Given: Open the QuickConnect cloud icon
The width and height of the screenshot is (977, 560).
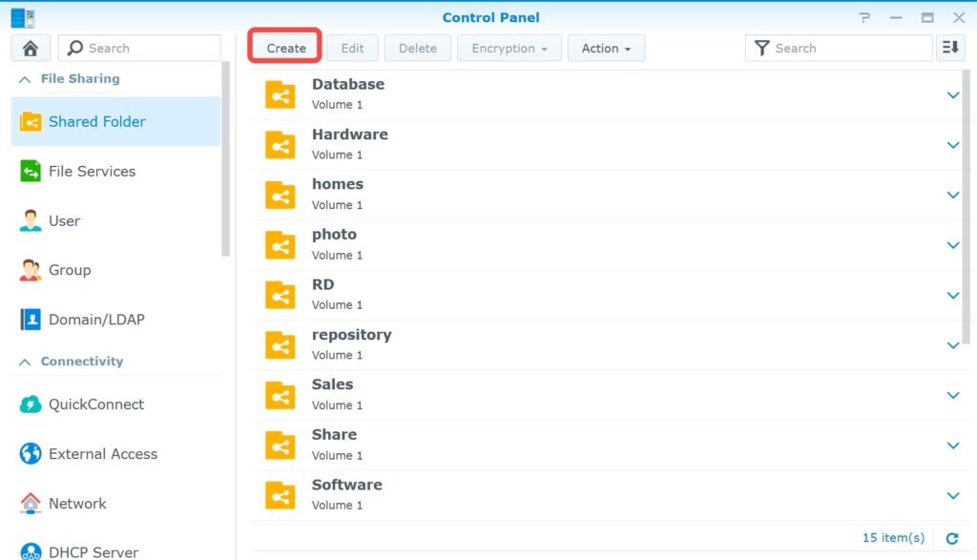Looking at the screenshot, I should pos(31,404).
